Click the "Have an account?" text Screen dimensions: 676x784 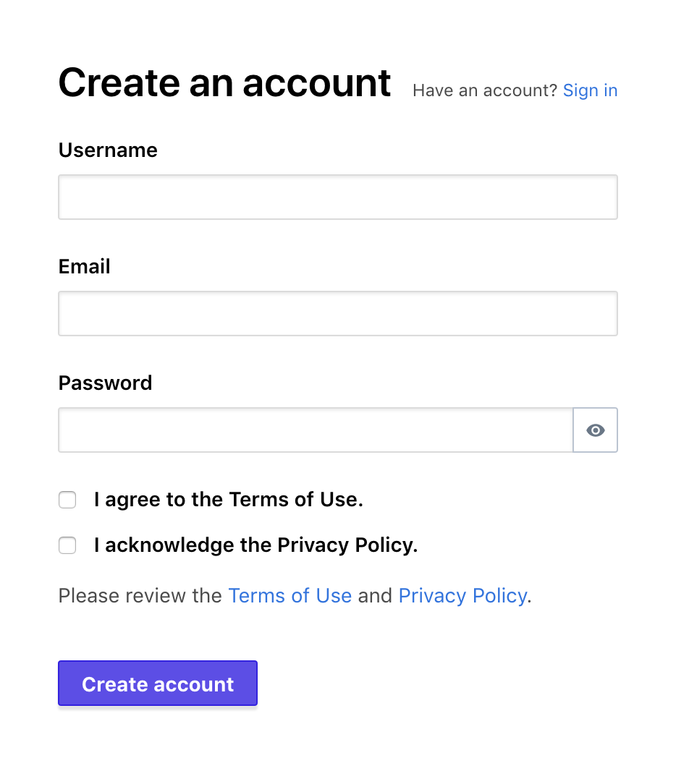click(484, 90)
